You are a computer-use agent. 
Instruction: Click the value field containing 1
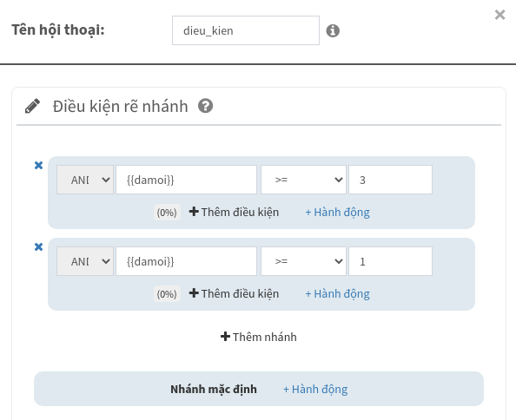coord(390,261)
